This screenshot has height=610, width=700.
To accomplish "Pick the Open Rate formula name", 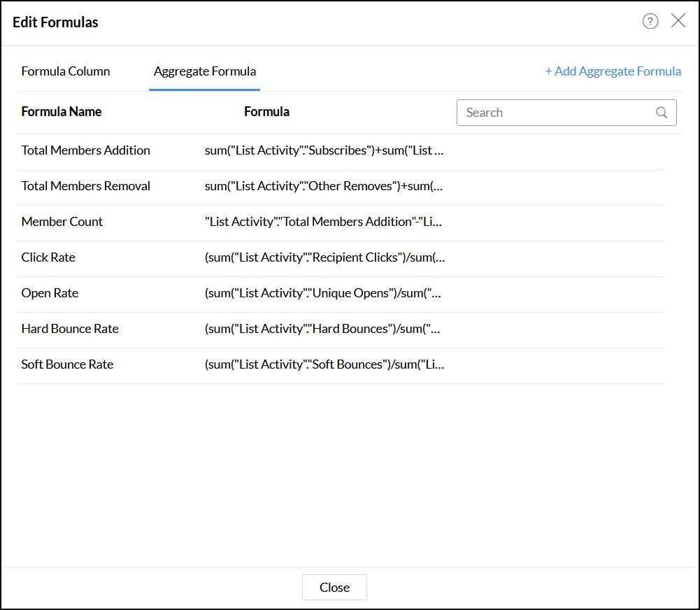I will [50, 293].
